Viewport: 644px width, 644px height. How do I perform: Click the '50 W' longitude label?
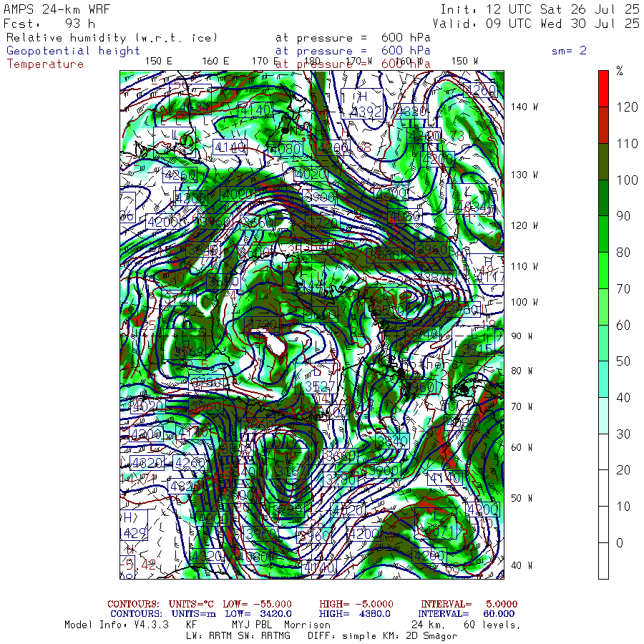click(522, 498)
